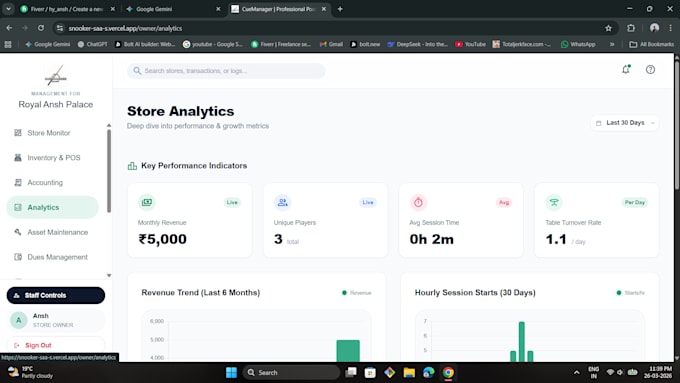Show hidden system tray icons
Viewport: 680px width, 383px height.
pyautogui.click(x=576, y=373)
